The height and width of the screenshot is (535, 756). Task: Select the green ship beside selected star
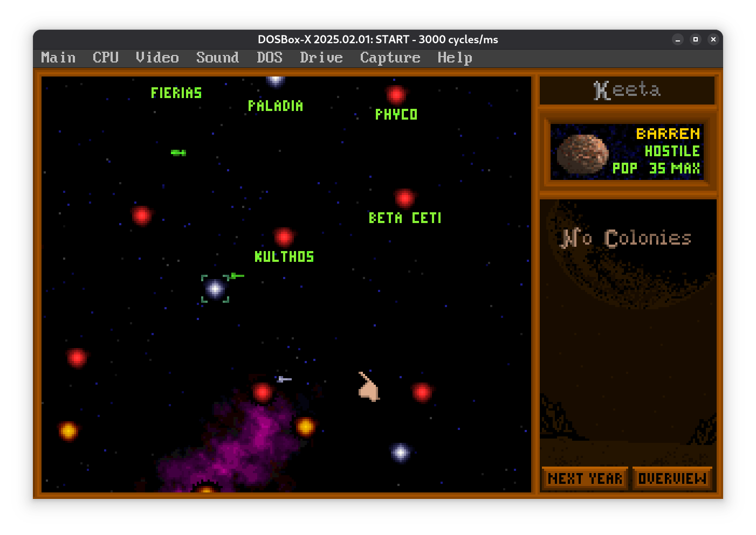(x=237, y=276)
